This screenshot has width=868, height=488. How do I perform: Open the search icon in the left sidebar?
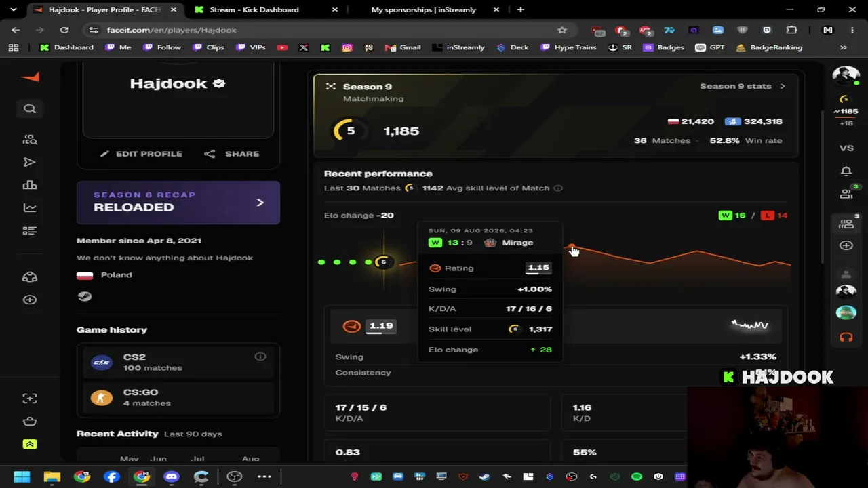coord(30,108)
